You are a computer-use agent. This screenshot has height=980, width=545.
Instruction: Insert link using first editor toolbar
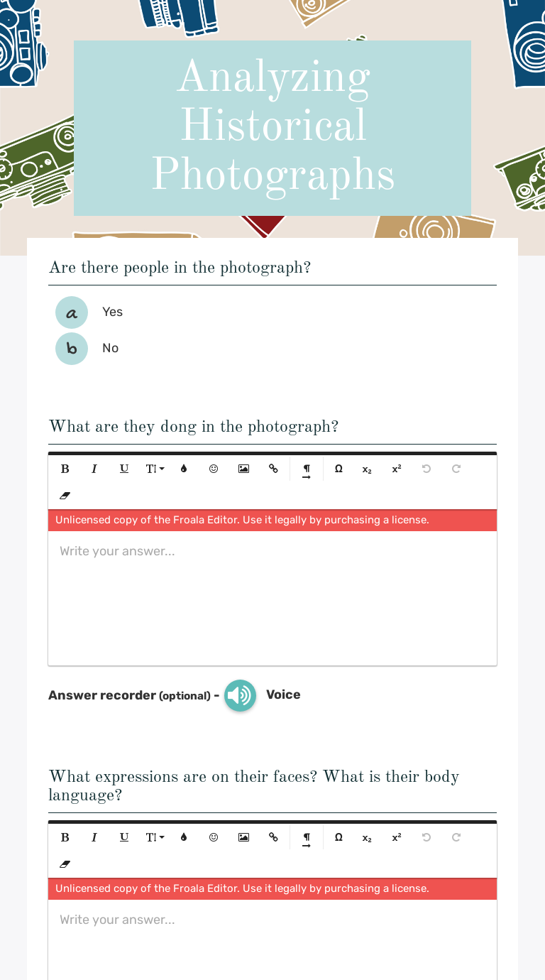(273, 469)
